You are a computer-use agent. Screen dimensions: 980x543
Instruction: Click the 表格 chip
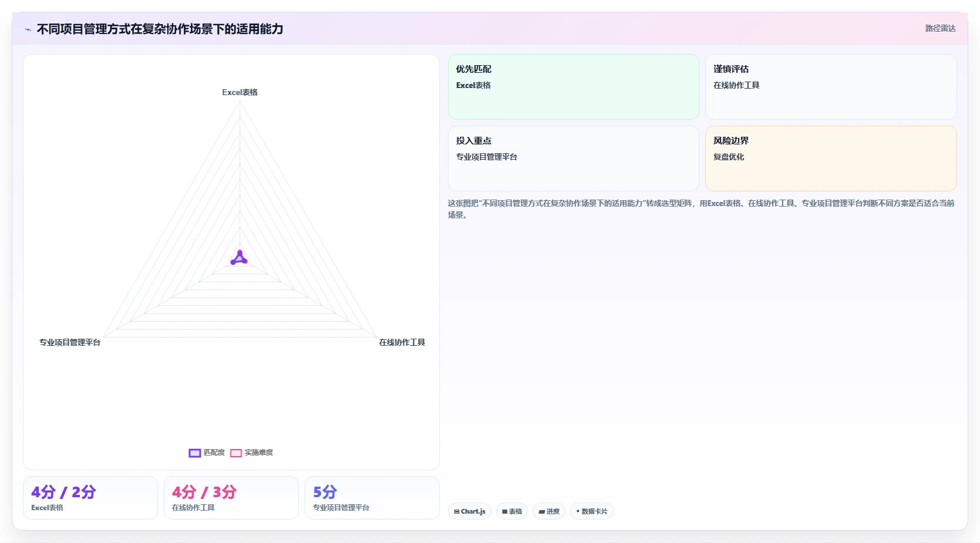click(x=512, y=511)
